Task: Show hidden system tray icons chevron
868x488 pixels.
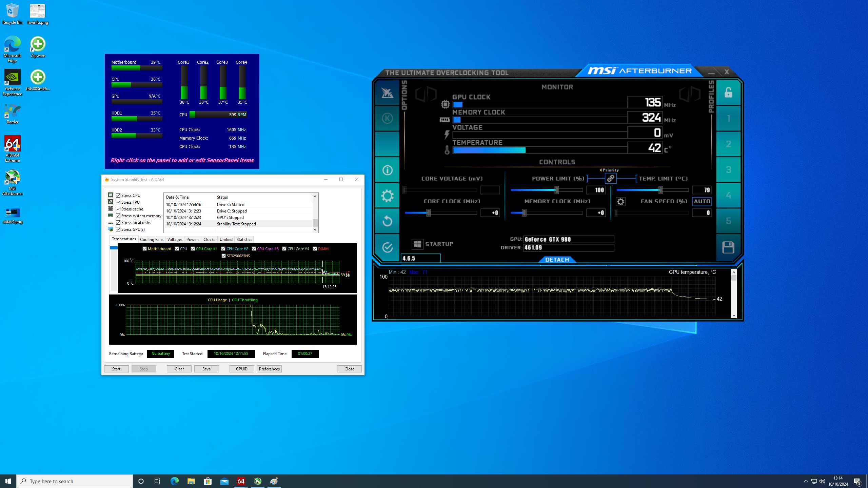Action: pos(806,481)
